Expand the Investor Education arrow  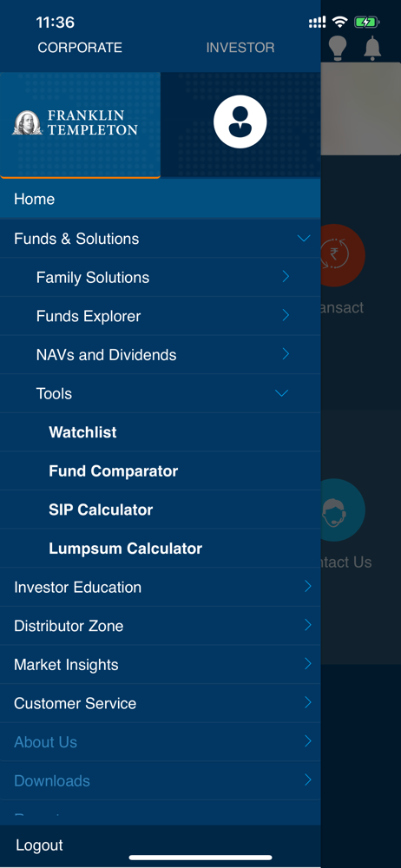pyautogui.click(x=308, y=587)
